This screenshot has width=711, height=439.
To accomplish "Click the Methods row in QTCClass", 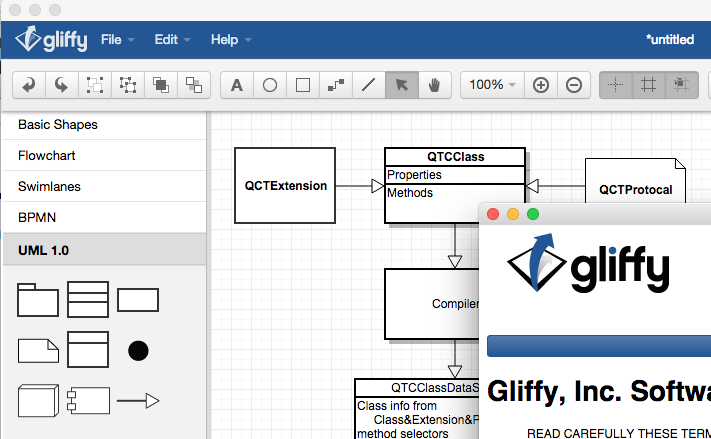I will pos(432,194).
